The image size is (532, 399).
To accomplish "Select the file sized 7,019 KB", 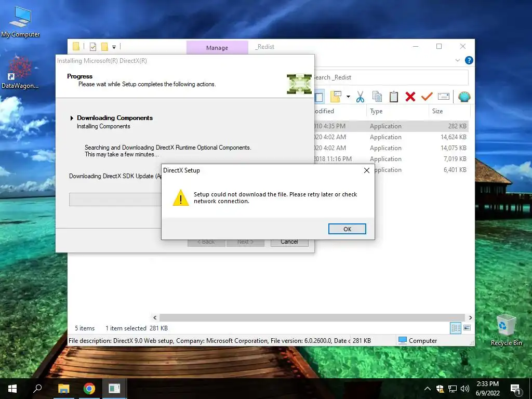I will 391,159.
